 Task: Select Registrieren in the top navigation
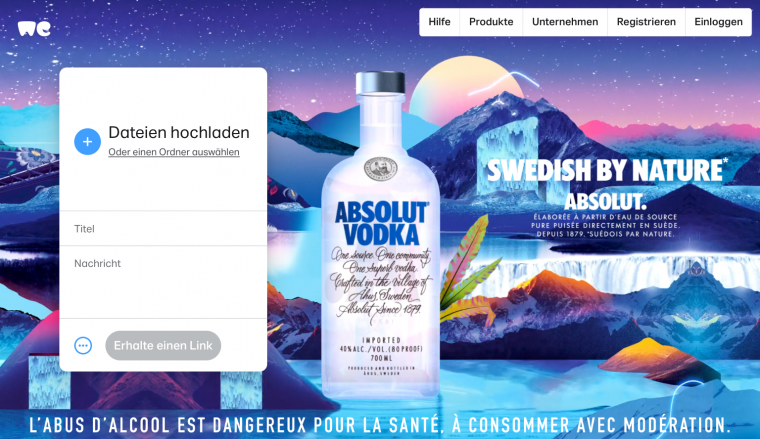[646, 22]
